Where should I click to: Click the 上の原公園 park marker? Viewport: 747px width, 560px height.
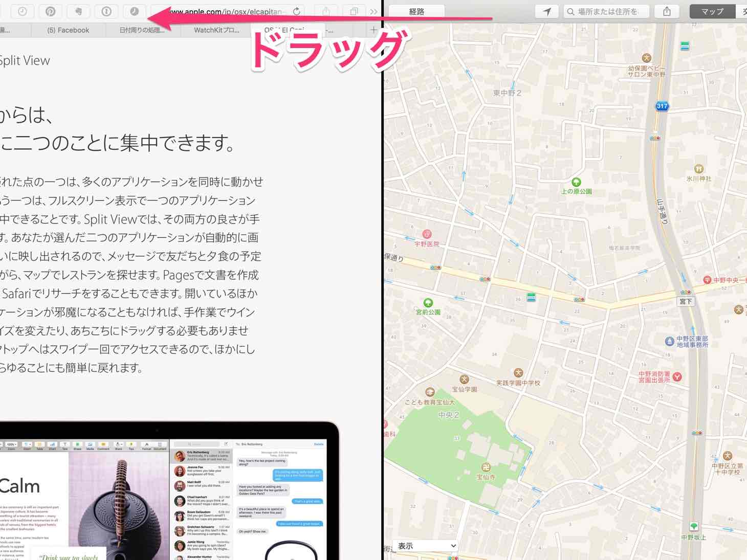(x=576, y=182)
